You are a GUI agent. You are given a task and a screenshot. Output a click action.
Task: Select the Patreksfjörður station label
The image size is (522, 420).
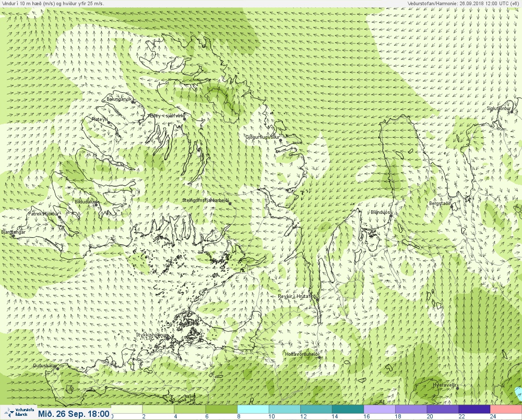[x=43, y=214]
